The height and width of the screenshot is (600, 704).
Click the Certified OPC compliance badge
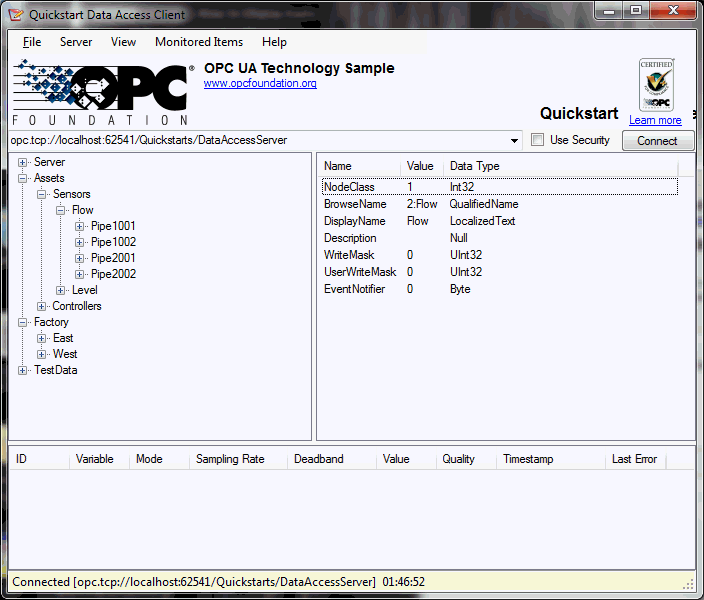[x=656, y=84]
